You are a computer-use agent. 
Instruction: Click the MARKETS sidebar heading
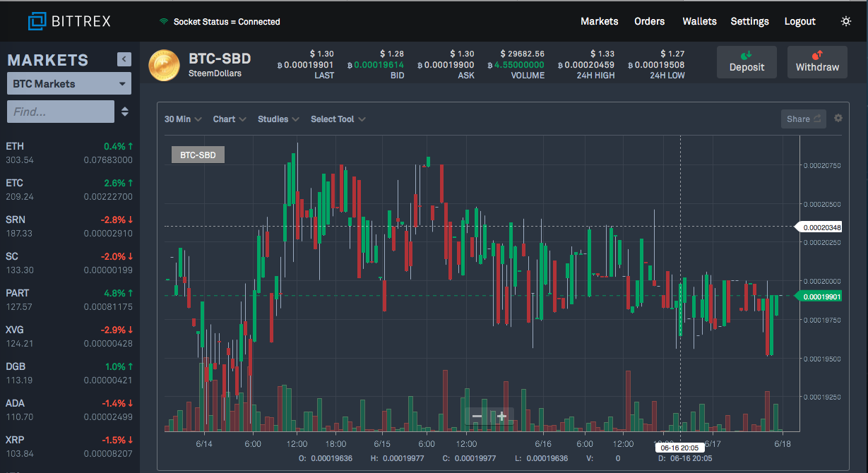tap(48, 60)
